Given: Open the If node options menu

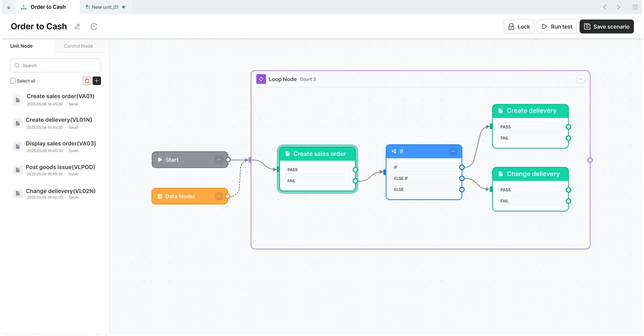Looking at the screenshot, I should click(453, 151).
